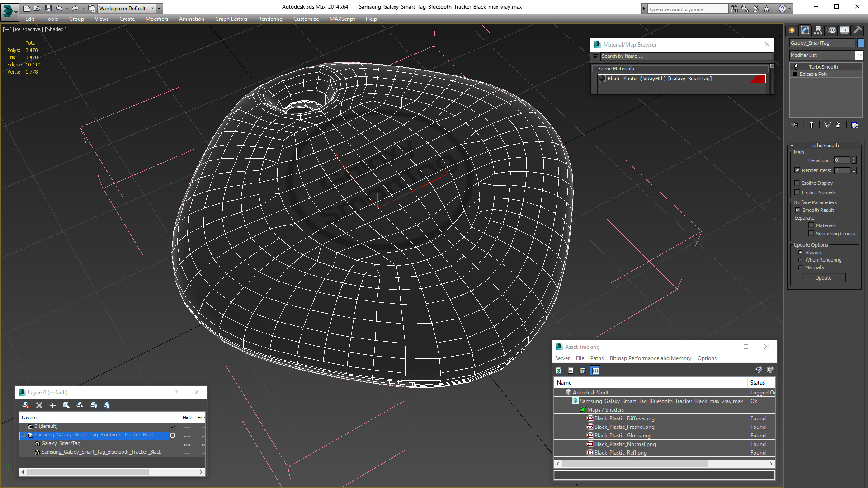
Task: Click Configure Modifier Sets icon
Action: (x=854, y=125)
